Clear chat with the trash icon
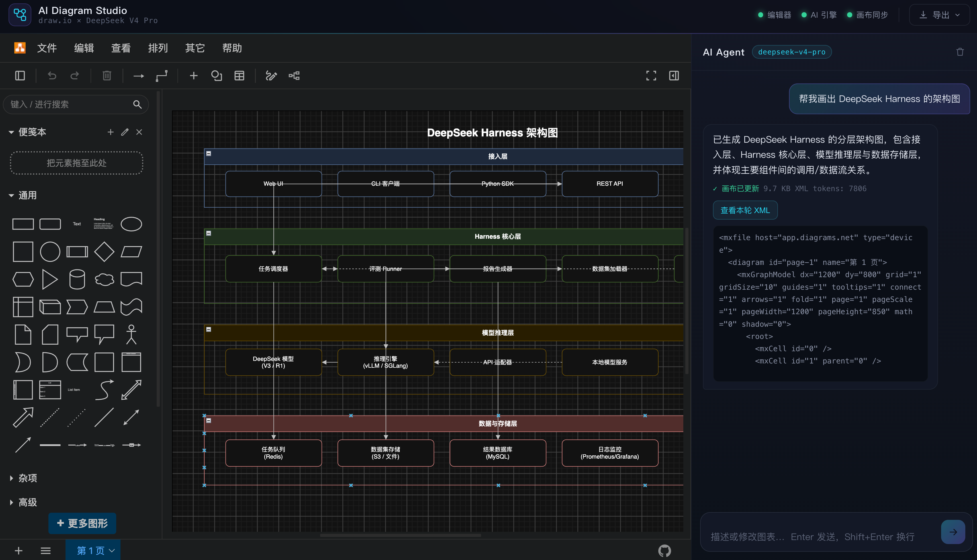Screen dimensions: 977x560 click(x=960, y=52)
